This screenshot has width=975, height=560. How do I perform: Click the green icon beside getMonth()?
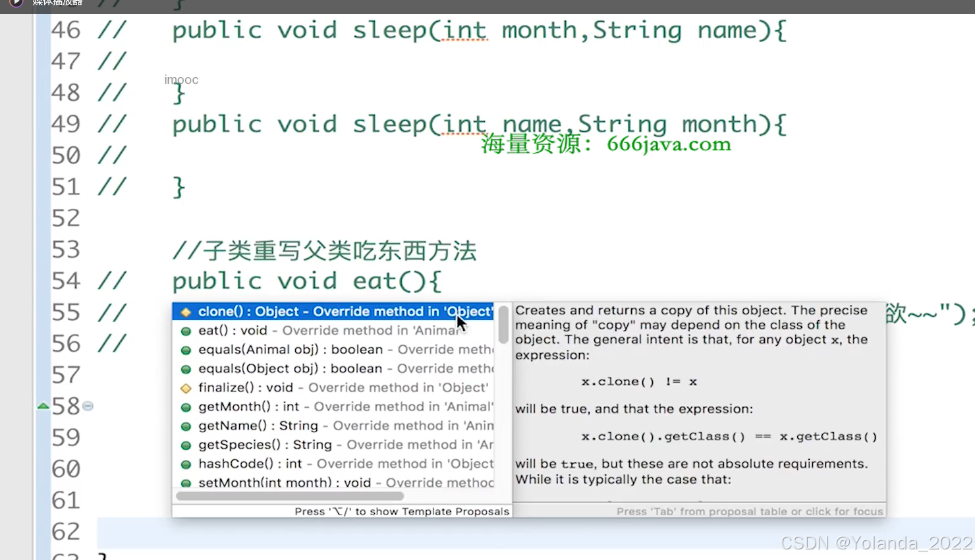point(186,408)
